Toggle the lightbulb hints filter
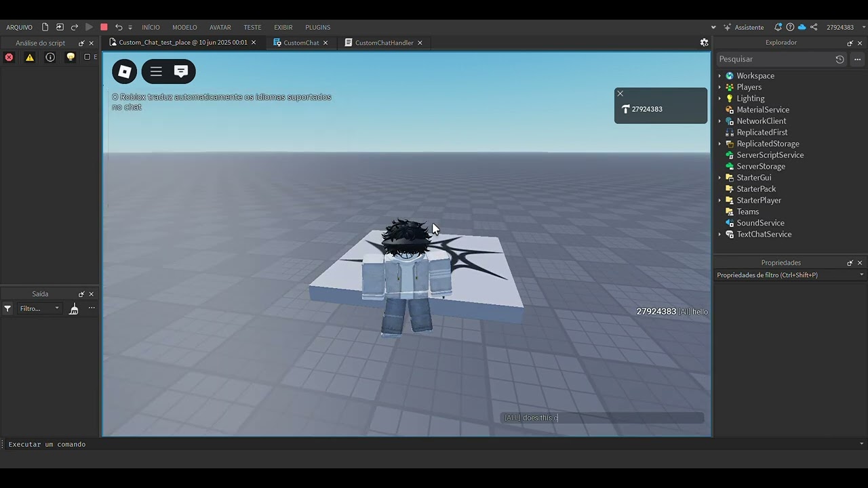Screen dimensions: 868x488 pos(71,57)
